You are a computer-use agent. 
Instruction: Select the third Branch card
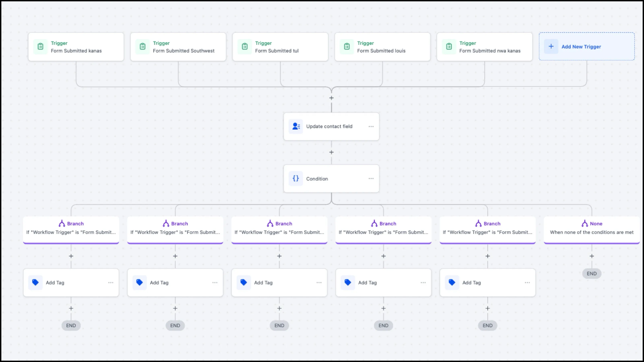point(279,230)
